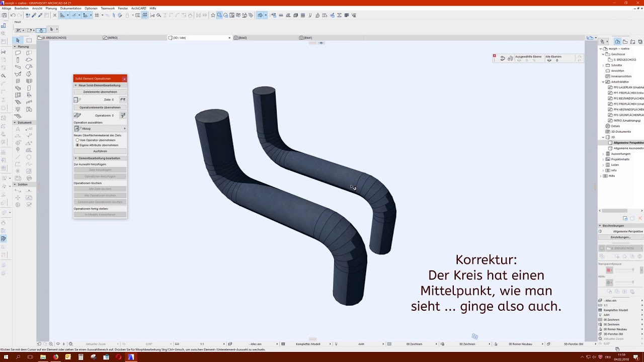Click the Zoom in magnifier in bottom bar
The height and width of the screenshot is (362, 644).
(x=51, y=344)
